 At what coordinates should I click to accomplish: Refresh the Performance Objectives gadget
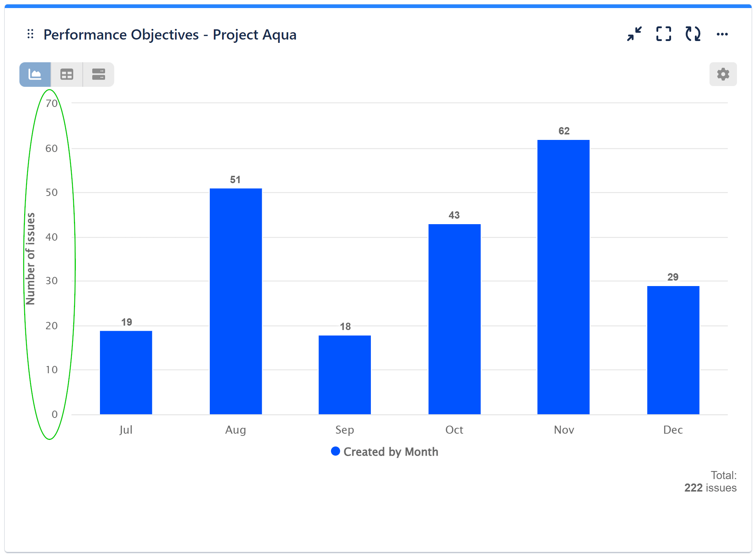(692, 34)
